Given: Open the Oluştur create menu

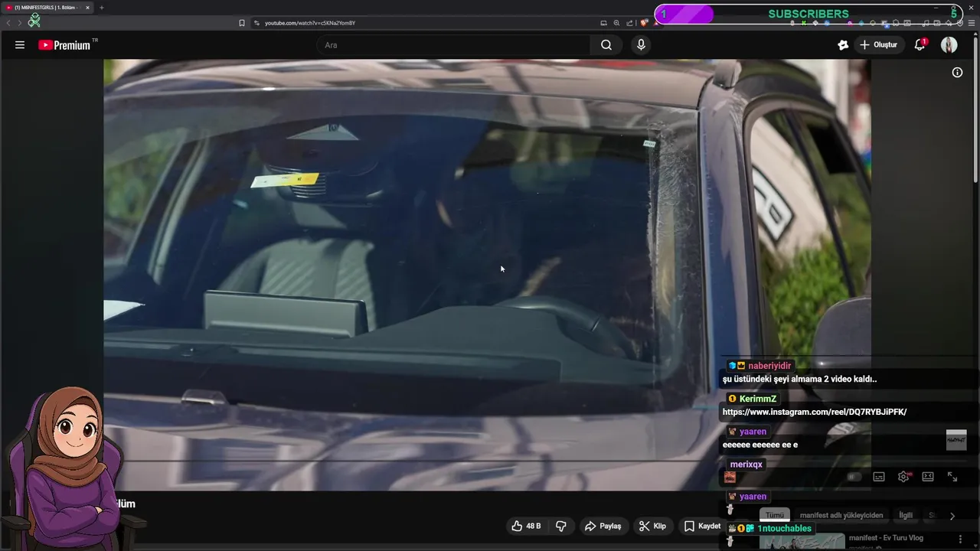Looking at the screenshot, I should click(x=878, y=45).
